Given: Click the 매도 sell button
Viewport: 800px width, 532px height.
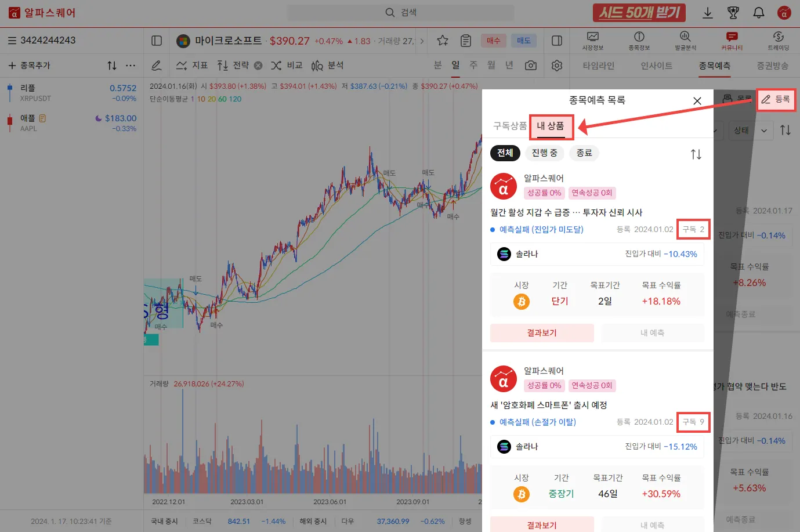Looking at the screenshot, I should 524,41.
